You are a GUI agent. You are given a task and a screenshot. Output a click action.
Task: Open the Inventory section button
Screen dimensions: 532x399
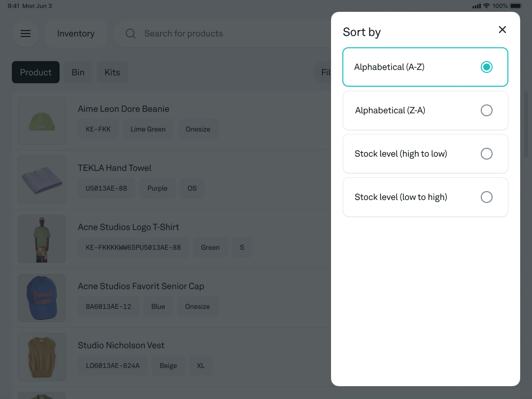[x=76, y=33]
